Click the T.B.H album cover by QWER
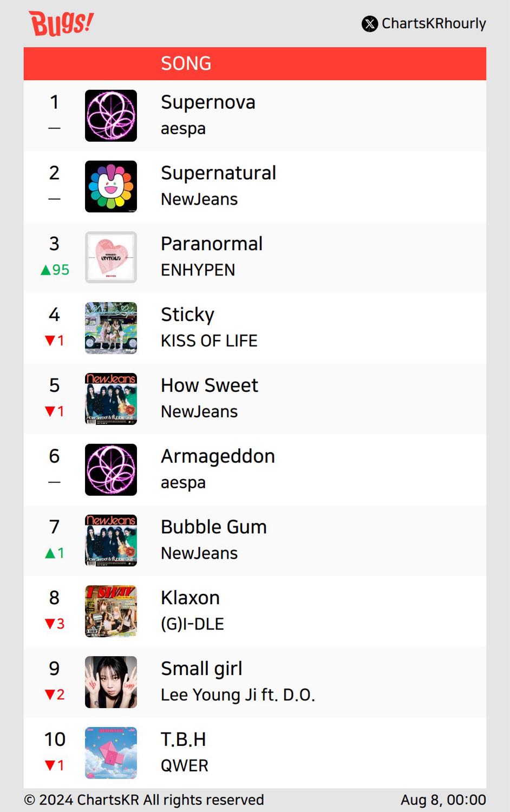The image size is (510, 812). click(x=111, y=753)
